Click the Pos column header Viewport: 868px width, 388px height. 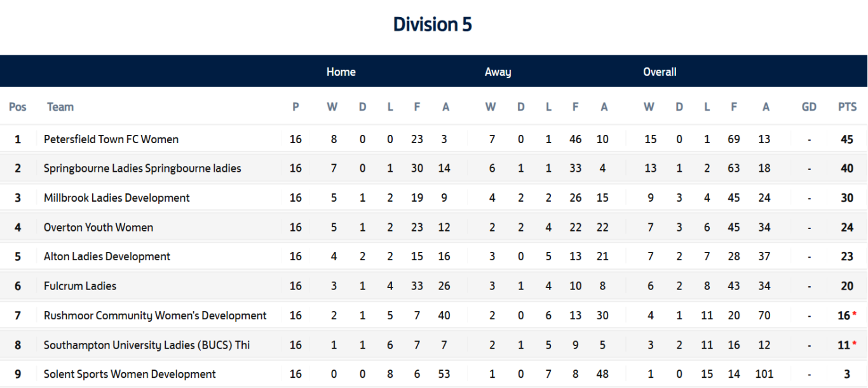tap(18, 107)
